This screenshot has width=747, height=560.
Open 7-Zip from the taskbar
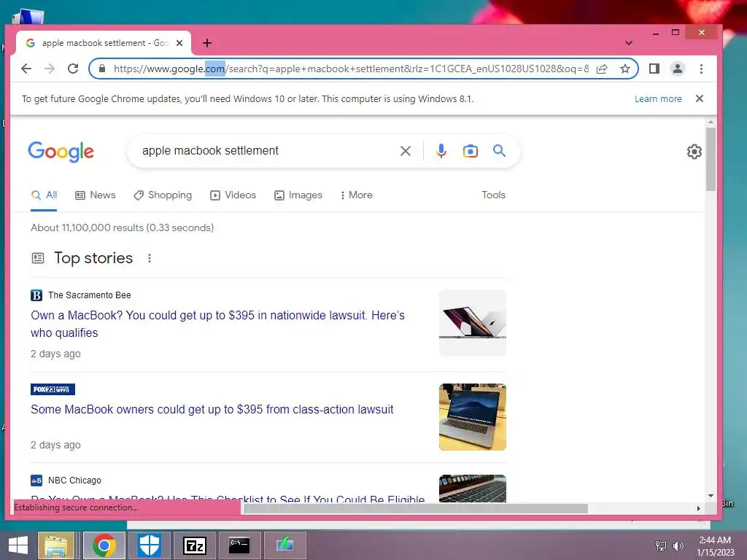click(194, 545)
